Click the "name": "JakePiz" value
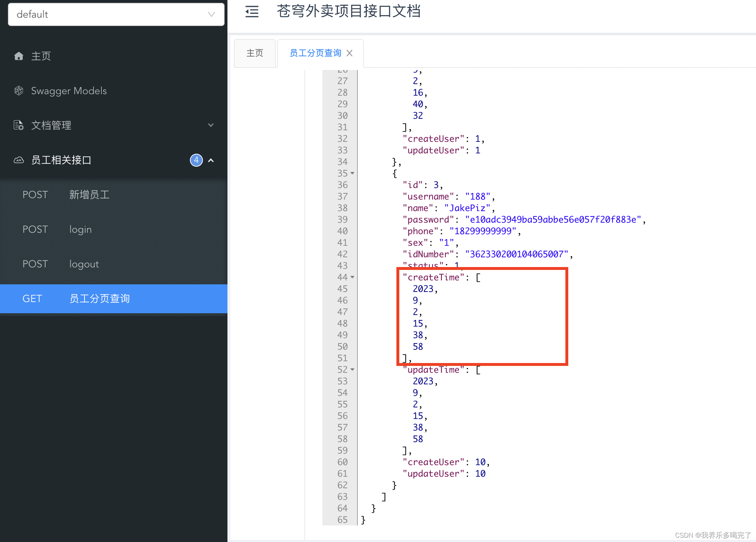The width and height of the screenshot is (756, 542). coord(467,208)
